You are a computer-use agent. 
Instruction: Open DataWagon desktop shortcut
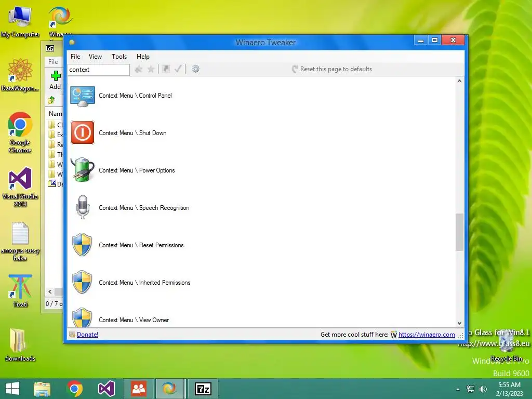[20, 75]
